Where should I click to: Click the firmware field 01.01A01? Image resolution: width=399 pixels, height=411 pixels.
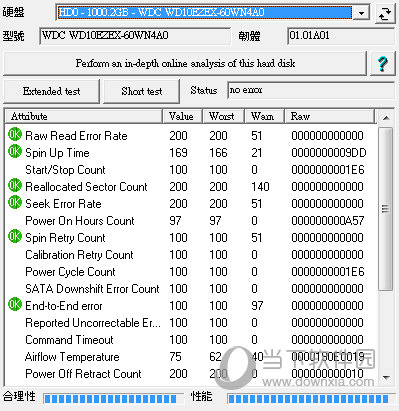[x=341, y=36]
